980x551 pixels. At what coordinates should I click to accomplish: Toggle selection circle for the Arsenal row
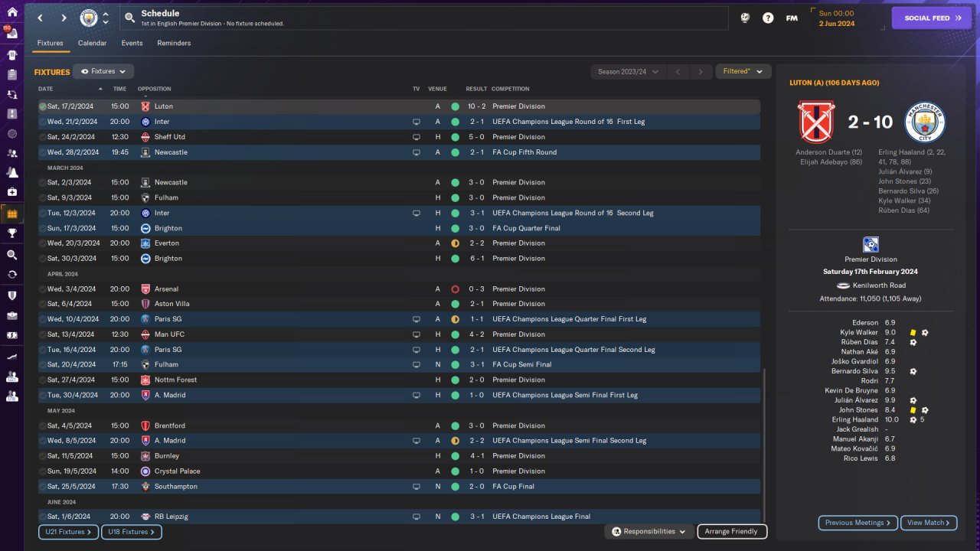43,289
